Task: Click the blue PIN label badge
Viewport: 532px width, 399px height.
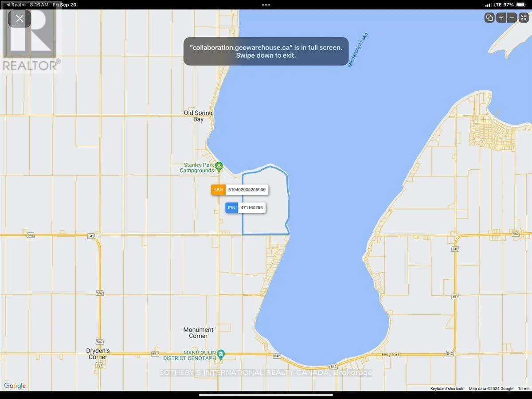Action: coord(231,207)
